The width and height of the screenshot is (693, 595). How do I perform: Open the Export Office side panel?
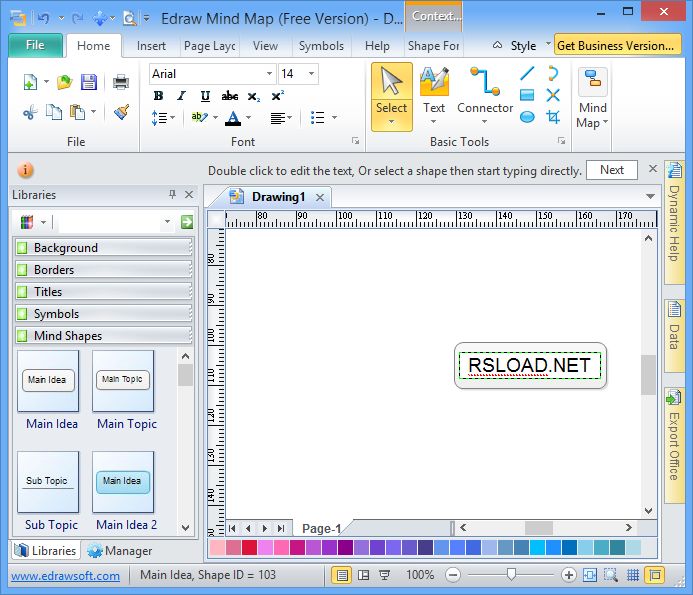point(674,446)
